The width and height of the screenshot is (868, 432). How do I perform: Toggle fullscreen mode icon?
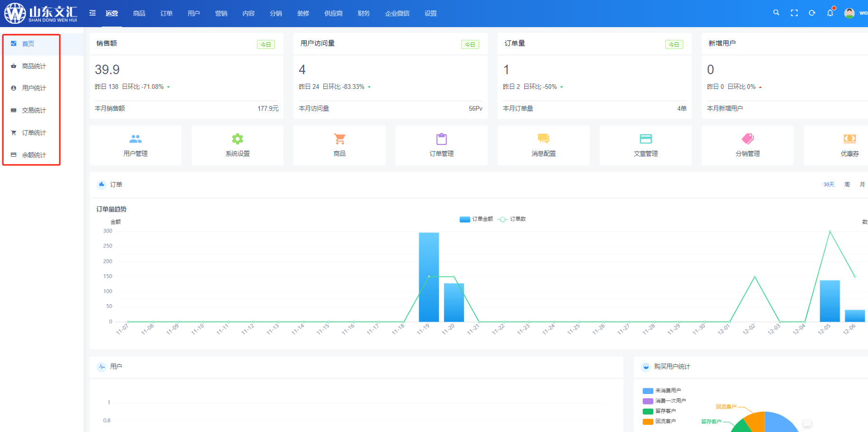pyautogui.click(x=794, y=13)
